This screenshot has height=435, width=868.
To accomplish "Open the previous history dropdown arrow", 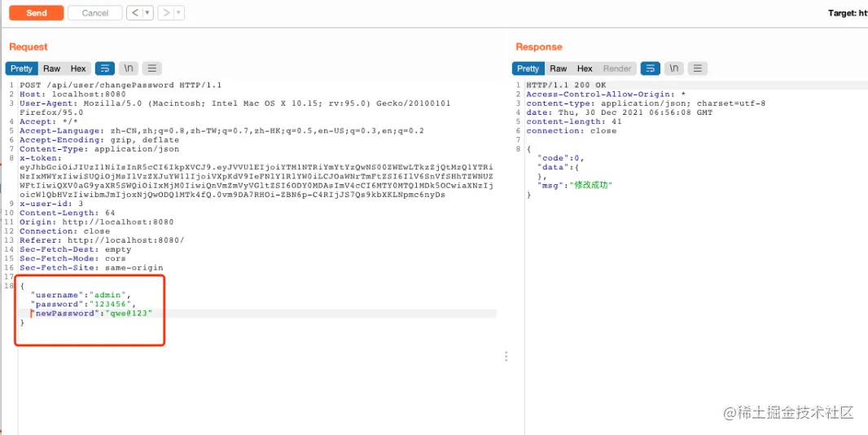I will point(148,13).
